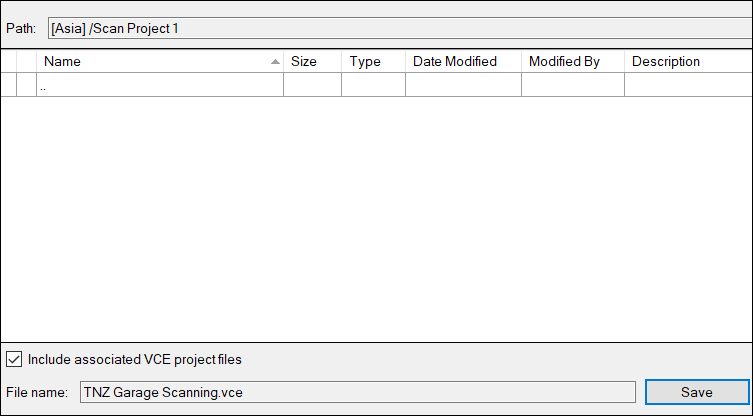
Task: Click the "Include associated VCE project files" label text
Action: 135,359
